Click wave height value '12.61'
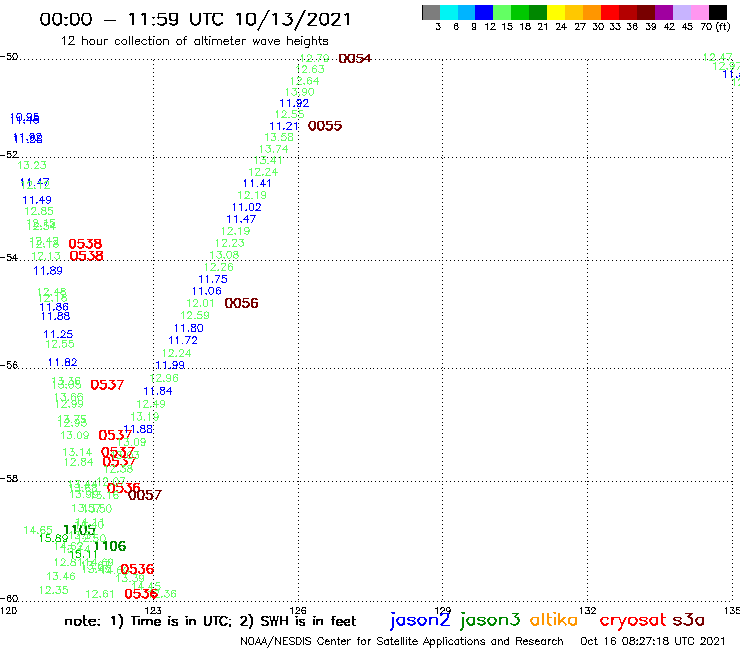740x650 pixels. 100,594
